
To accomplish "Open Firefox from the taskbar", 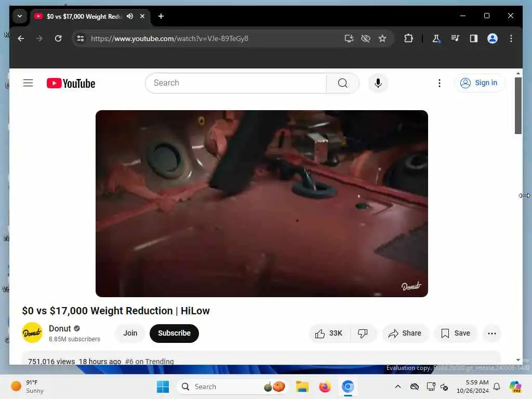I will [325, 387].
